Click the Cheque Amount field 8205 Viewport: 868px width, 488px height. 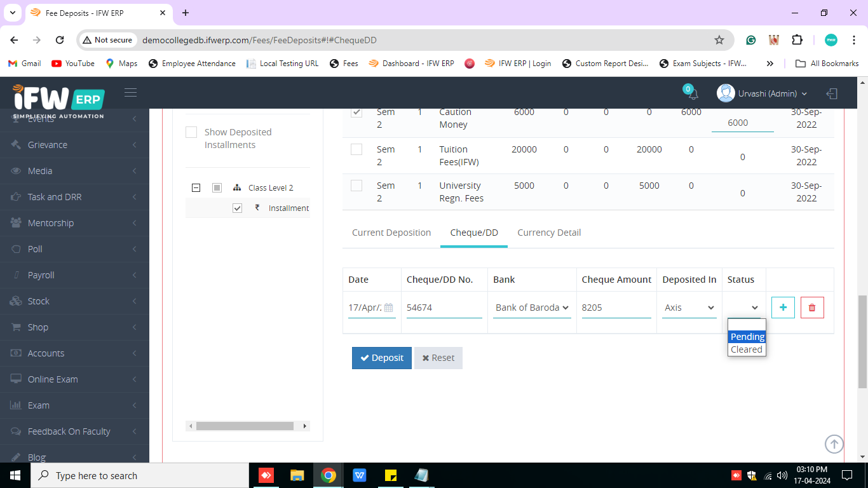tap(616, 308)
